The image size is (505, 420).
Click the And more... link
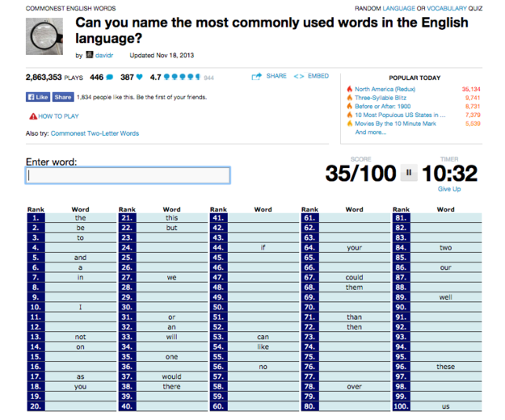[x=371, y=132]
